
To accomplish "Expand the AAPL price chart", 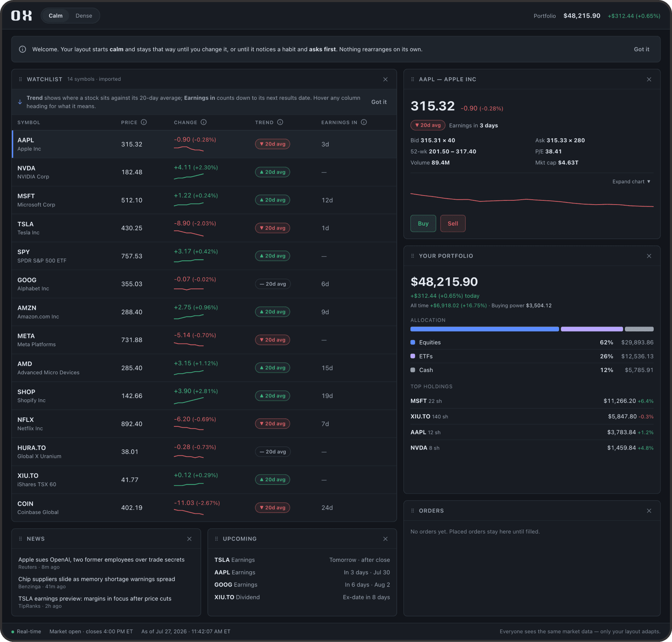I will [631, 182].
